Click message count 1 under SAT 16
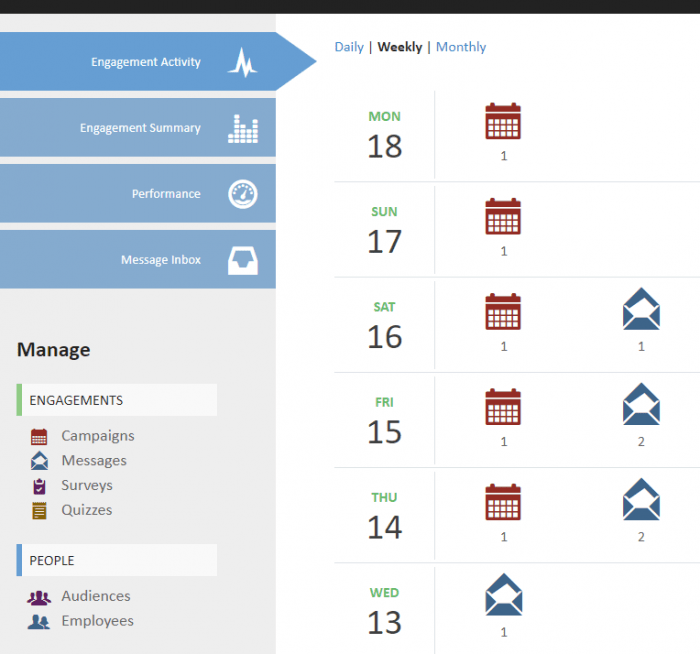 coord(641,346)
